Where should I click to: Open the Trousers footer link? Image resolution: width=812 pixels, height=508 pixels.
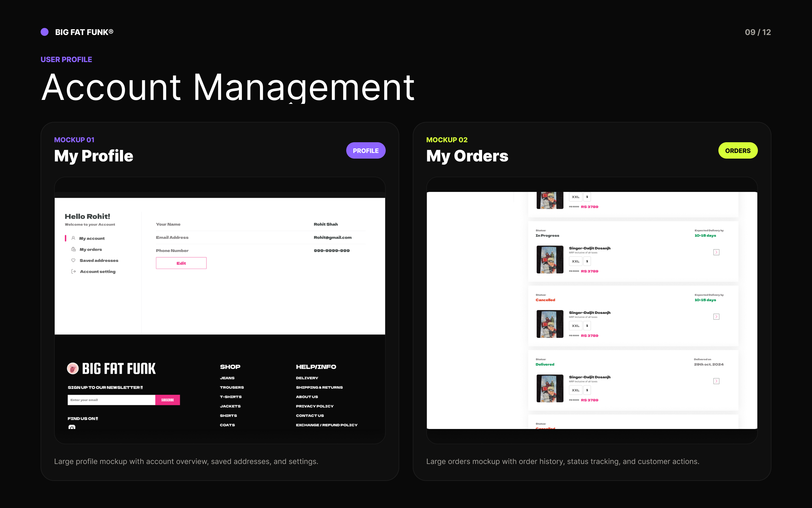point(232,387)
